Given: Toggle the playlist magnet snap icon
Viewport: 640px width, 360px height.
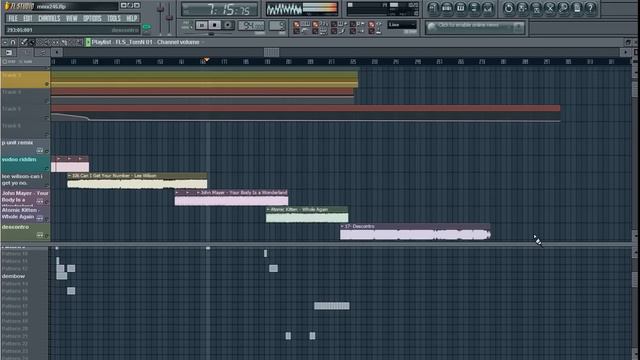Looking at the screenshot, I should tap(13, 42).
